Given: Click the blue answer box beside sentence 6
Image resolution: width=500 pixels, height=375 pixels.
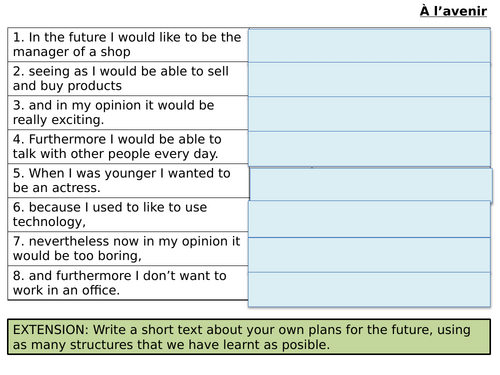Looking at the screenshot, I should 369,219.
